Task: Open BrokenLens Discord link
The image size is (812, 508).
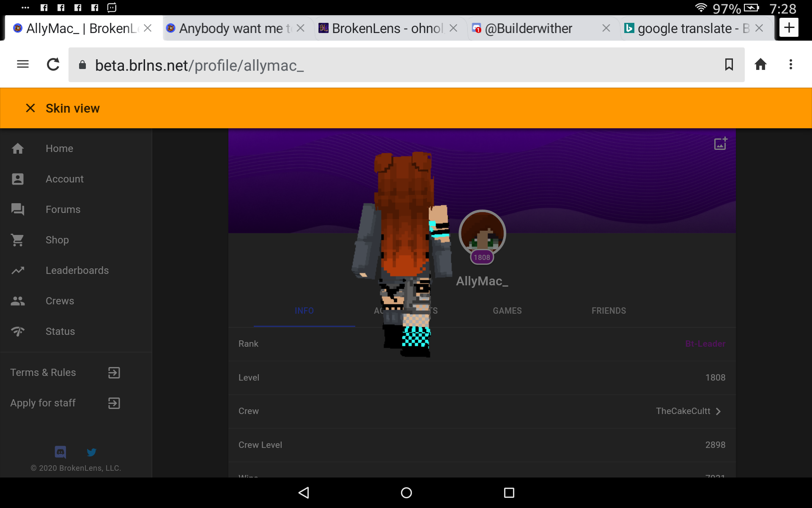Action: [x=60, y=452]
